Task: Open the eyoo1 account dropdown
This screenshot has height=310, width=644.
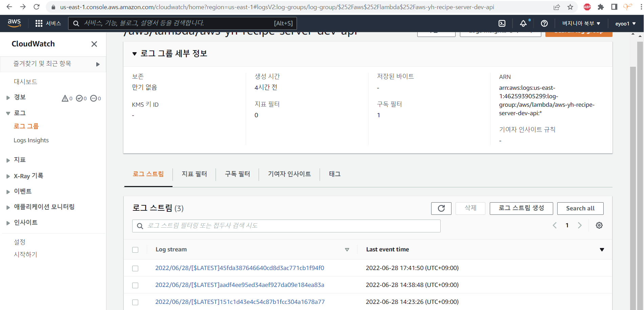Action: 626,23
